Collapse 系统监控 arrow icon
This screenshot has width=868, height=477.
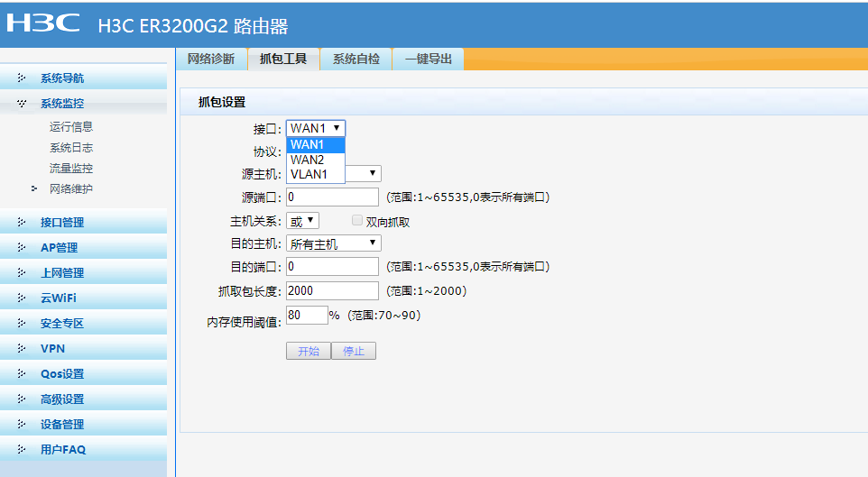pos(22,103)
